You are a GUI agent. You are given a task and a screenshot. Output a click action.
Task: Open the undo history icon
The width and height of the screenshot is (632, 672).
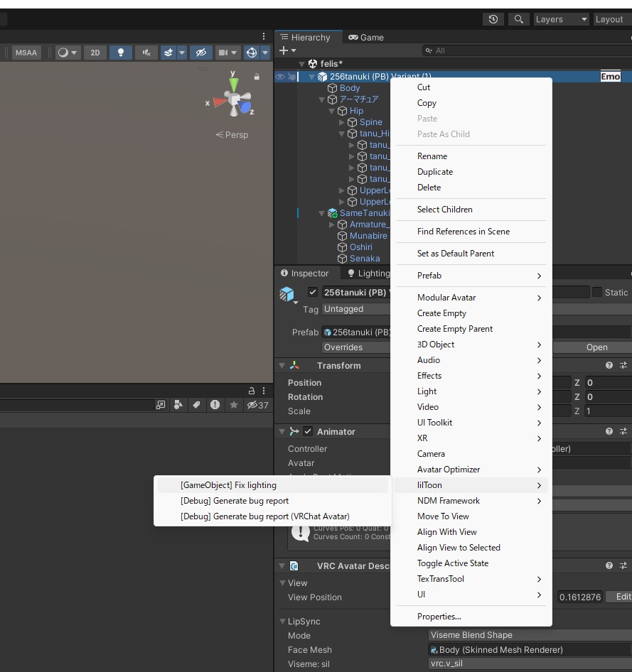tap(493, 19)
